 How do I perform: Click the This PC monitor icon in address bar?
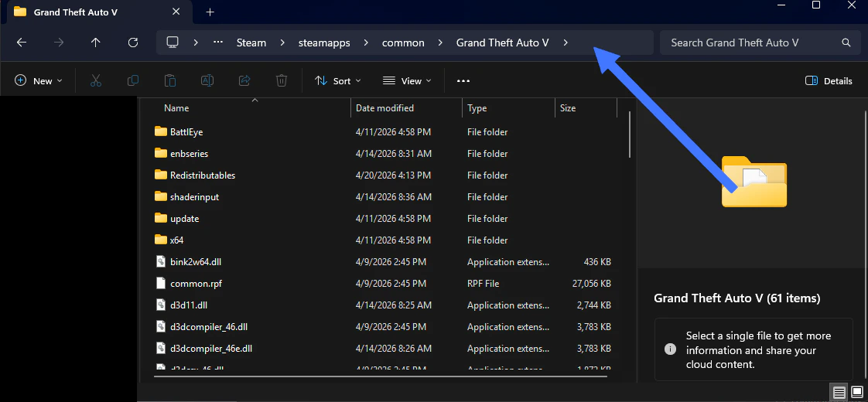click(x=173, y=43)
